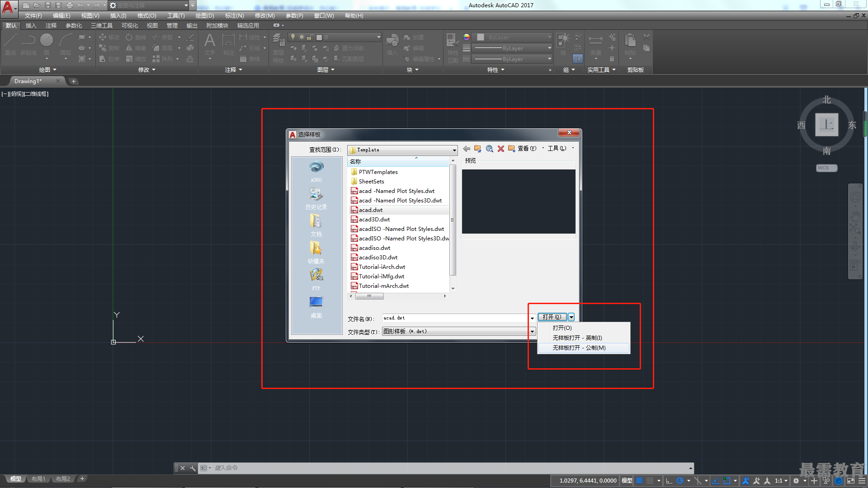This screenshot has width=868, height=488.
Task: Toggle clean screen mode in status bar
Action: [x=851, y=481]
